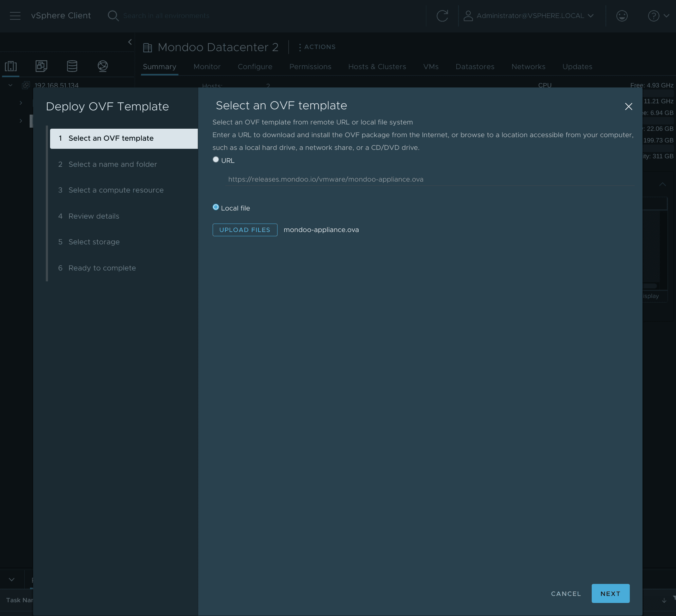Open the ACTIONS menu for Mondoo Datacenter 2
676x616 pixels.
click(x=316, y=47)
